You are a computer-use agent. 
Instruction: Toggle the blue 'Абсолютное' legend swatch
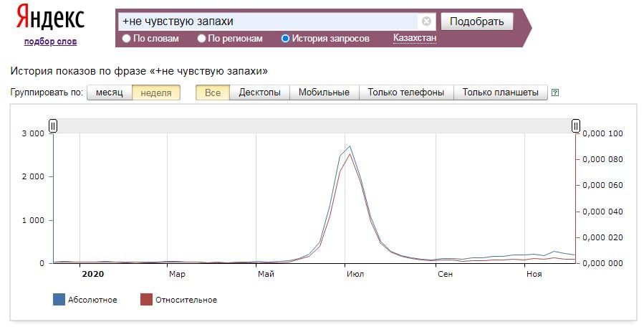59,300
